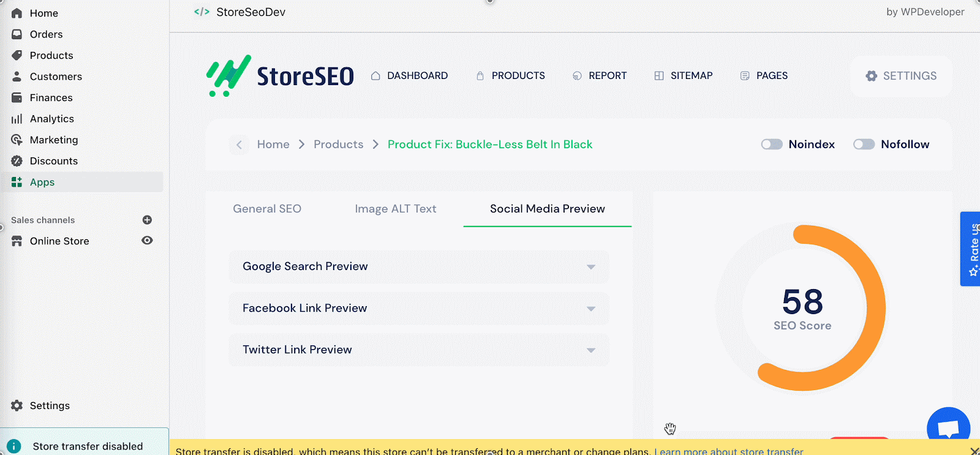Open PAGES in StoreSEO menu

click(772, 76)
